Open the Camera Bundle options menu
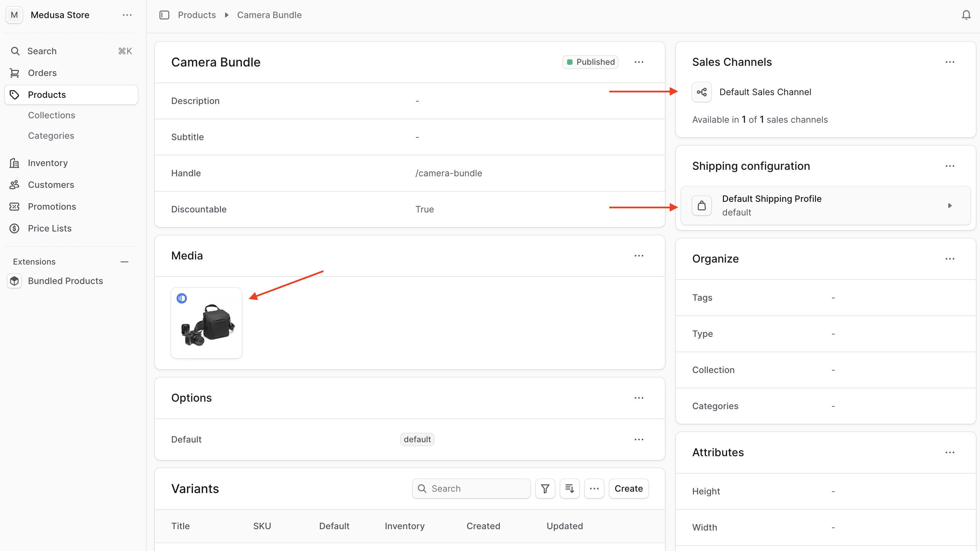The width and height of the screenshot is (980, 551). pos(639,62)
